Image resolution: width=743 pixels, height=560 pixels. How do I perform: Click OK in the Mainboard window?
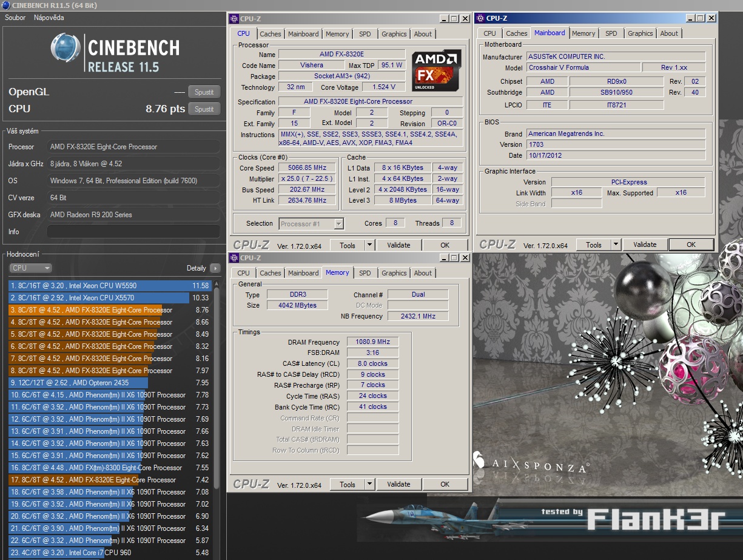point(691,245)
